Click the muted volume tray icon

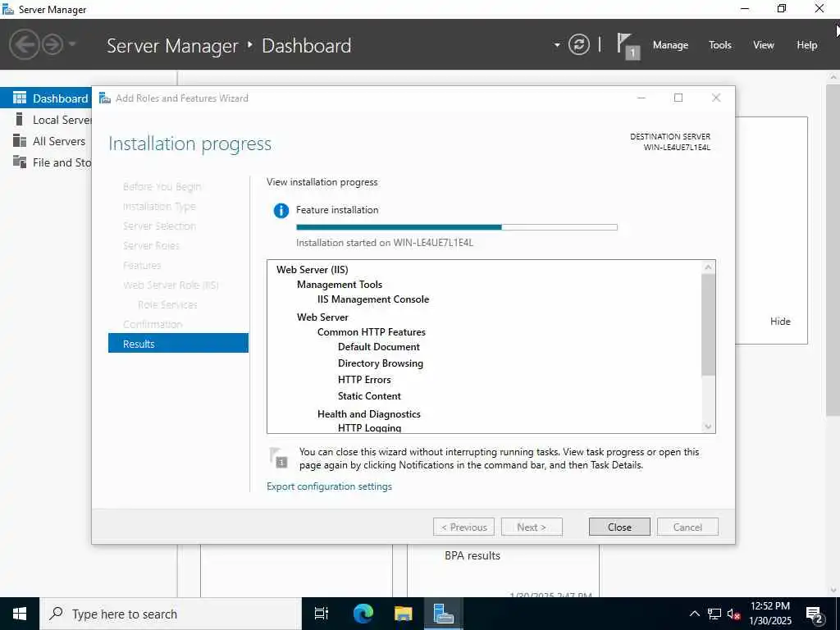tap(733, 614)
